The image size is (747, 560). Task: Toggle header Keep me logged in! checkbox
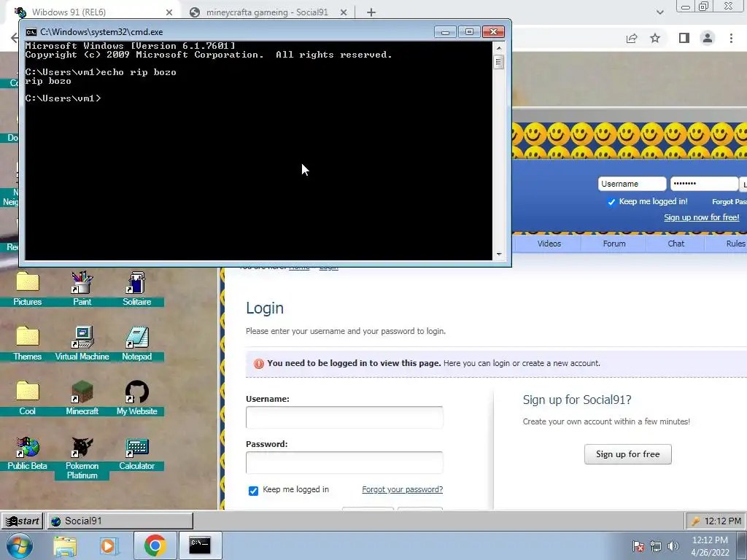tap(611, 202)
